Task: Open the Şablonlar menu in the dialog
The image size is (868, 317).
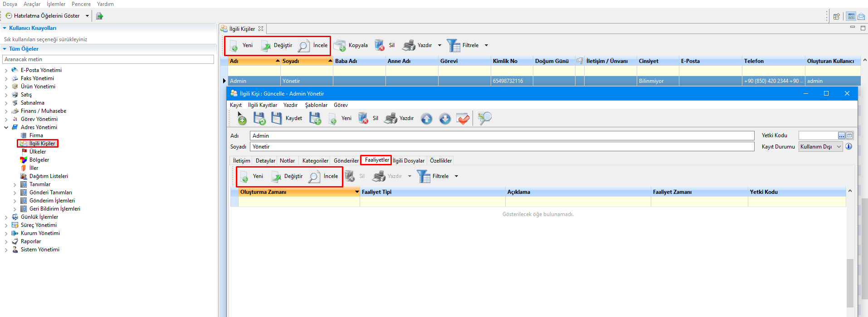Action: [x=316, y=105]
